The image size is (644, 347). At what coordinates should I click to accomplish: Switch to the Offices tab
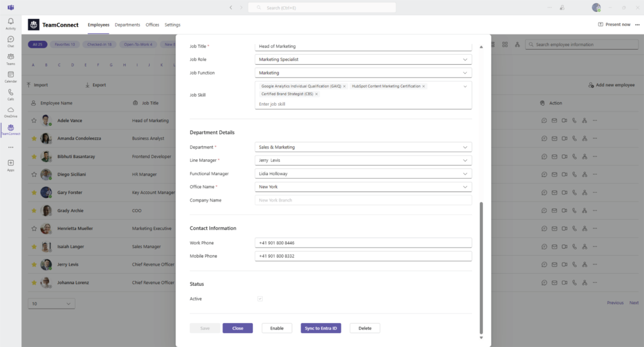click(x=152, y=25)
